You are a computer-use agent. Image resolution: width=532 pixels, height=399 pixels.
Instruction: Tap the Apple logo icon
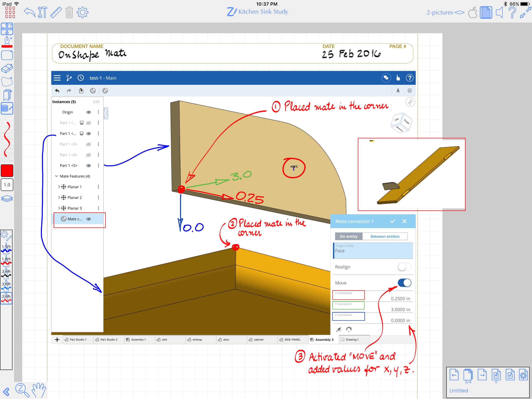[x=473, y=12]
